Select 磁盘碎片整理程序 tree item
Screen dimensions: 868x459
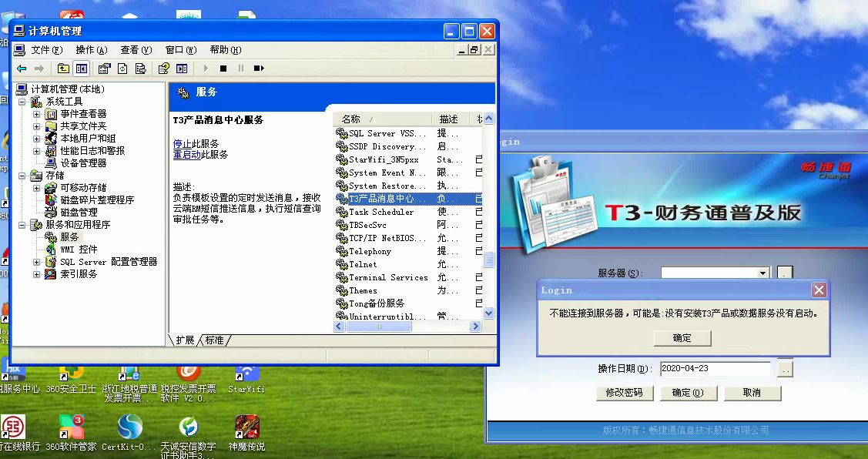tap(97, 200)
